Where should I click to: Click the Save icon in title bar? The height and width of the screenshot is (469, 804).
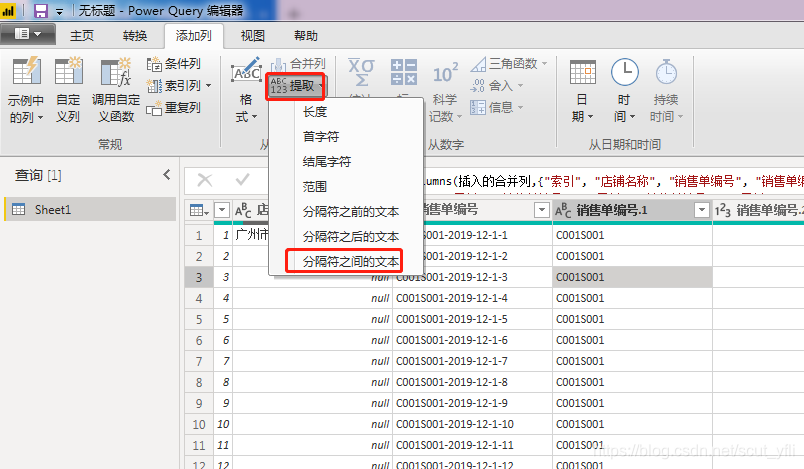point(41,11)
